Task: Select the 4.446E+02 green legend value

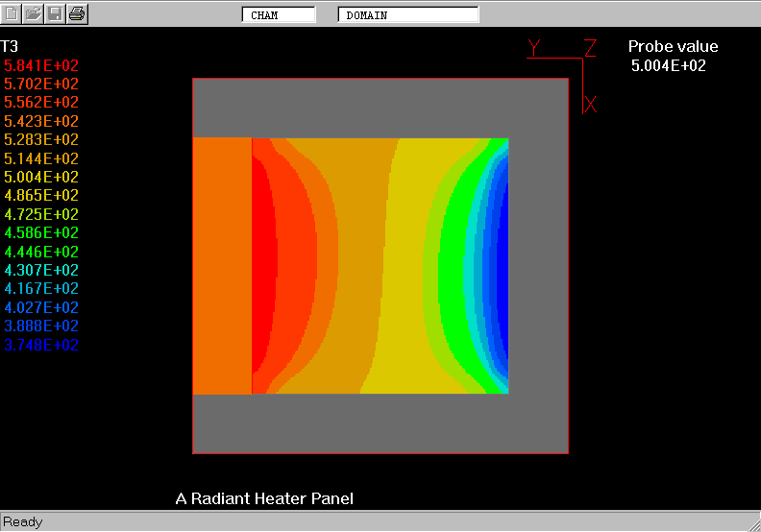Action: [x=42, y=252]
